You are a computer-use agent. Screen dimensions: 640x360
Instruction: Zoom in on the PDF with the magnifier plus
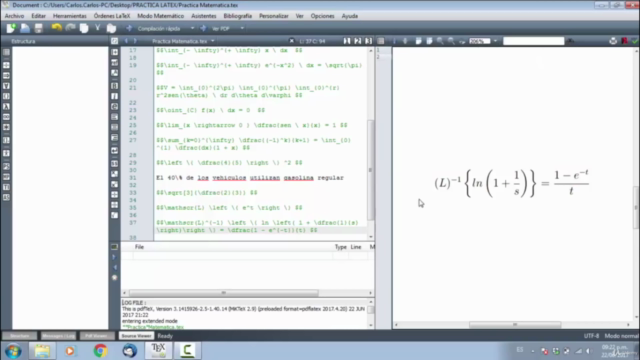click(x=440, y=41)
